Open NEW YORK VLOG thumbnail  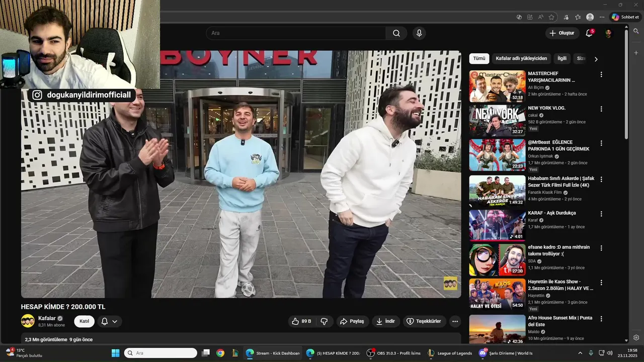tap(497, 121)
